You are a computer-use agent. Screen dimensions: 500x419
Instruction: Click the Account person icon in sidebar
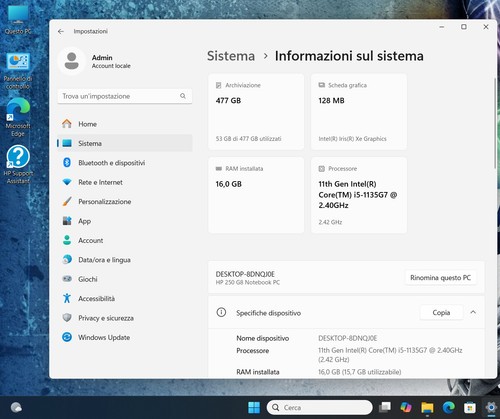[x=67, y=240]
